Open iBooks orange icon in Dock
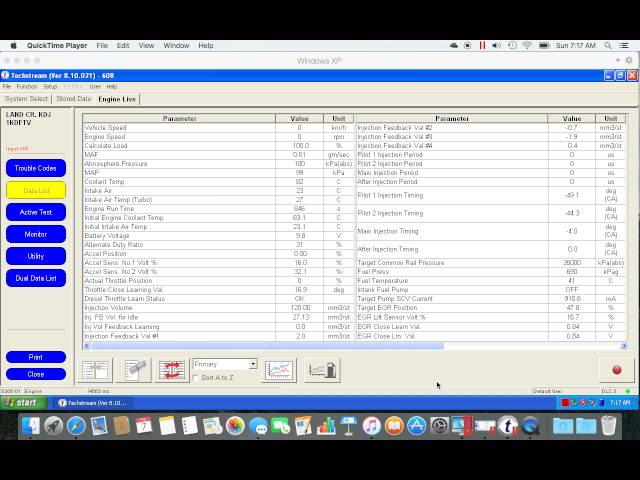Screen dimensions: 640x480 [x=394, y=426]
